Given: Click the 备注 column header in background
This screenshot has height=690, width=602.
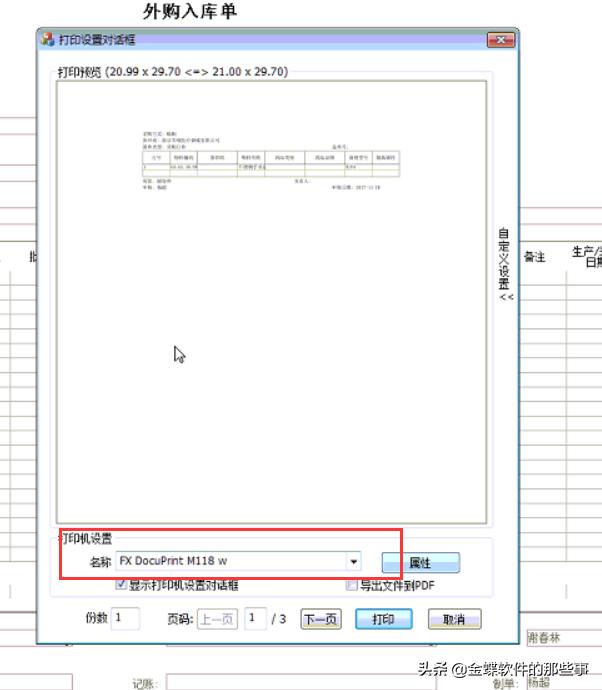Looking at the screenshot, I should pyautogui.click(x=535, y=257).
